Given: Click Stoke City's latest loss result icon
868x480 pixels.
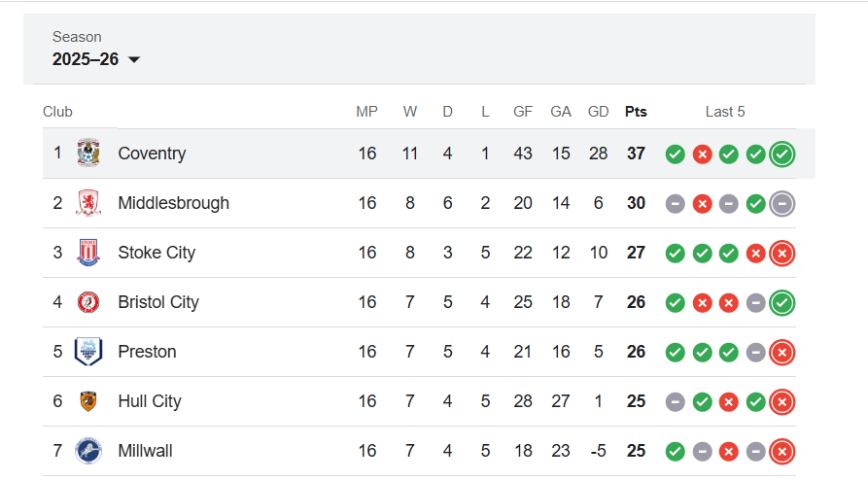Looking at the screenshot, I should 782,253.
